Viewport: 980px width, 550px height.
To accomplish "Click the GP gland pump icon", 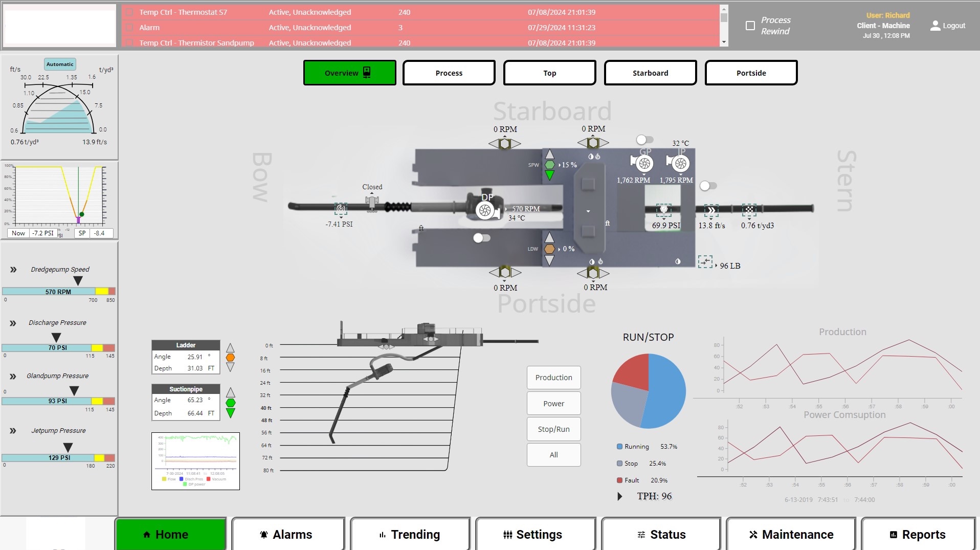I will pyautogui.click(x=644, y=163).
